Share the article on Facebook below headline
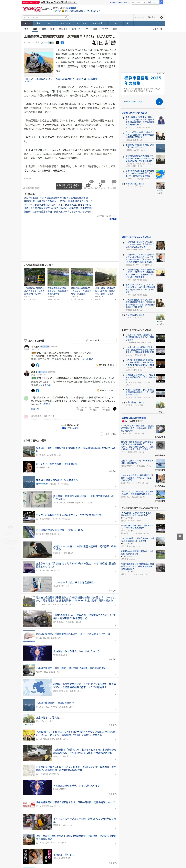This screenshot has width=186, height=868. tap(62, 43)
